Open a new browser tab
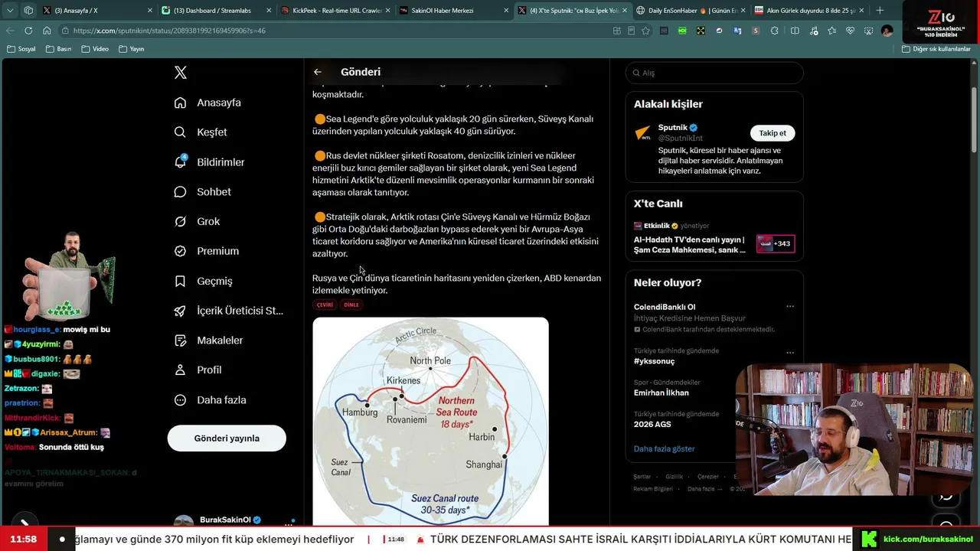Screen dimensions: 980x551 (x=880, y=11)
